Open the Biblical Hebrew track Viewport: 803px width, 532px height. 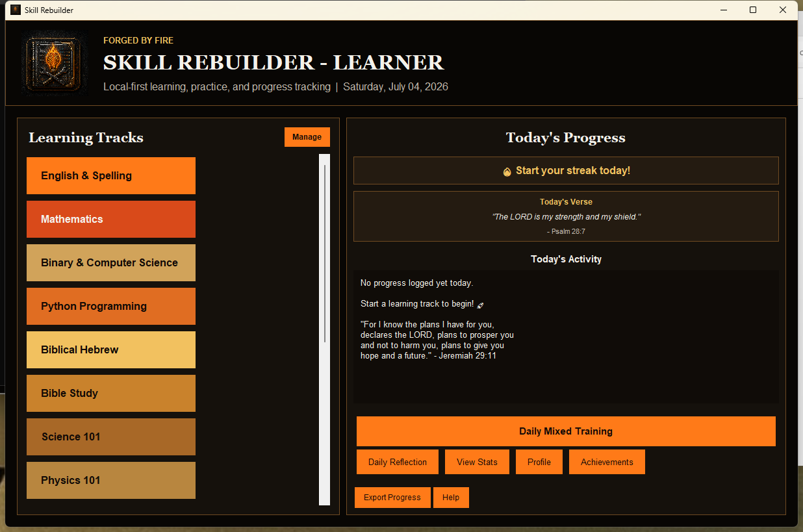111,349
